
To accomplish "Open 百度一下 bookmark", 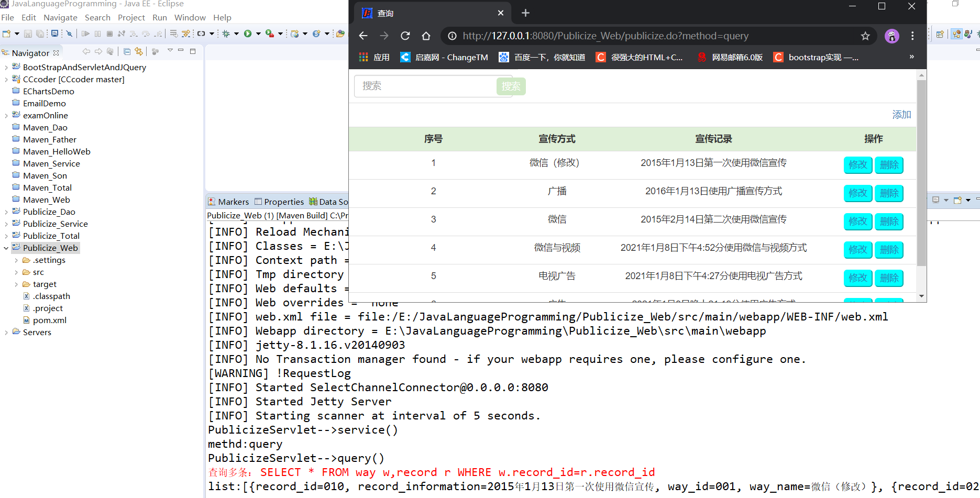I will tap(542, 57).
